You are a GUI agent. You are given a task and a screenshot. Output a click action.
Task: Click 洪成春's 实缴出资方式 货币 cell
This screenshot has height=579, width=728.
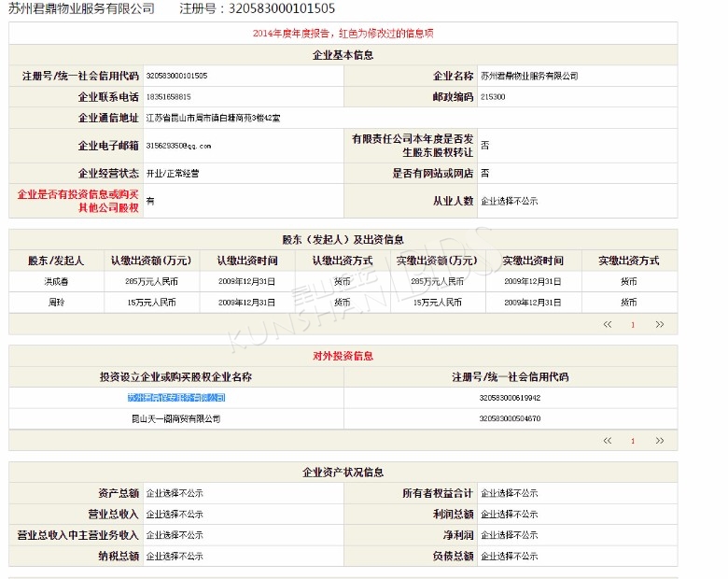point(629,282)
